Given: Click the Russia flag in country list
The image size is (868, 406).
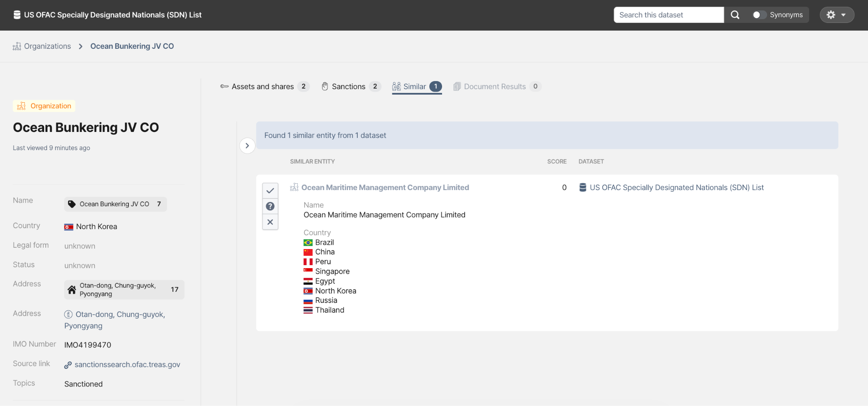Looking at the screenshot, I should coord(308,301).
